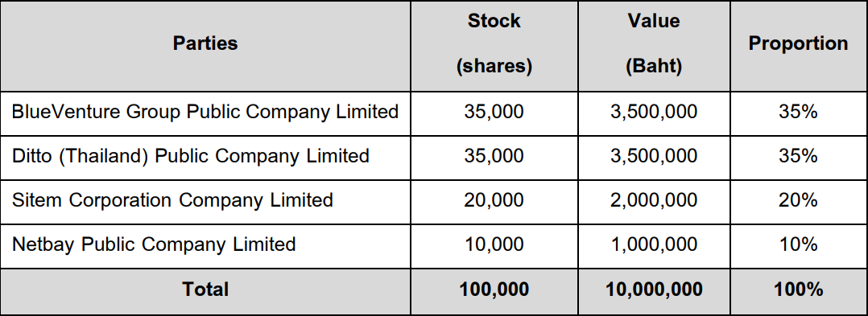This screenshot has width=868, height=316.
Task: Click the Total row label
Action: click(x=205, y=290)
